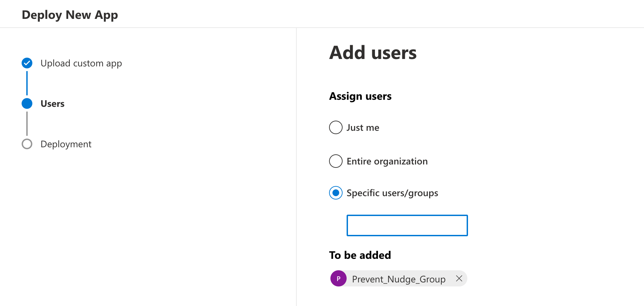Click the Entire organization option text

pos(387,161)
